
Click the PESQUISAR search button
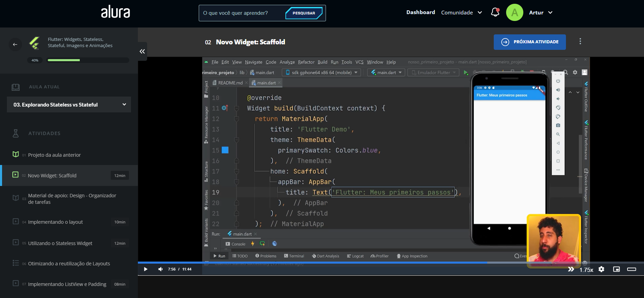point(304,13)
